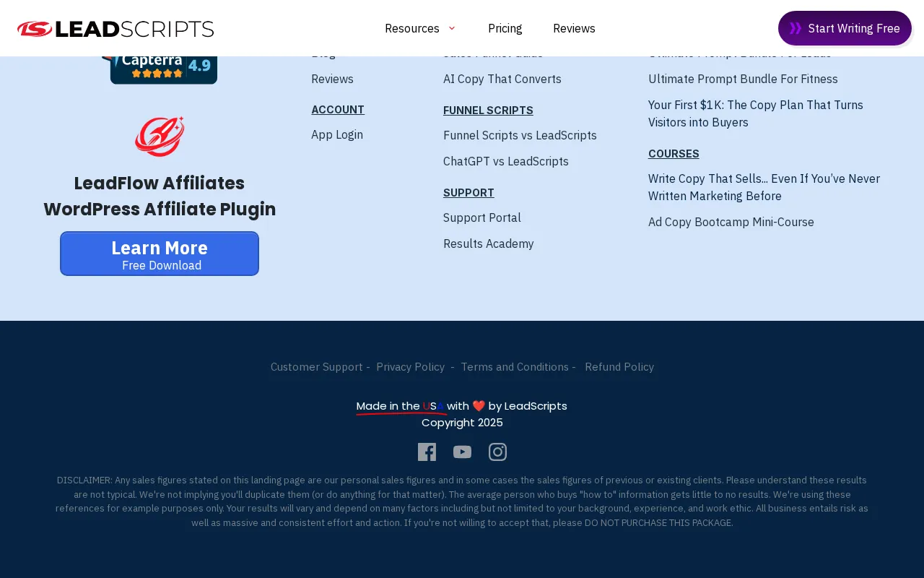This screenshot has height=578, width=924.
Task: Open the Support Portal link
Action: tap(481, 217)
